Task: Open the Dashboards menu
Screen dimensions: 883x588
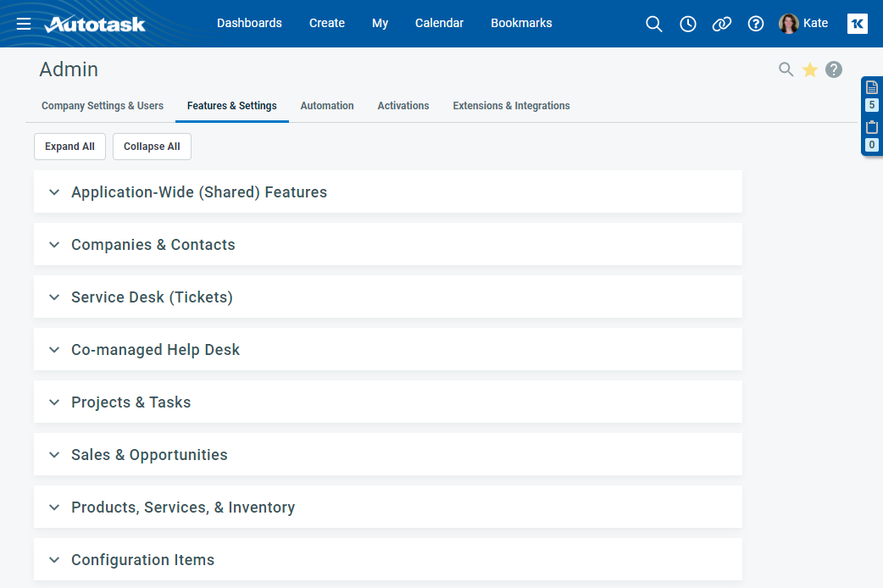Action: 249,23
